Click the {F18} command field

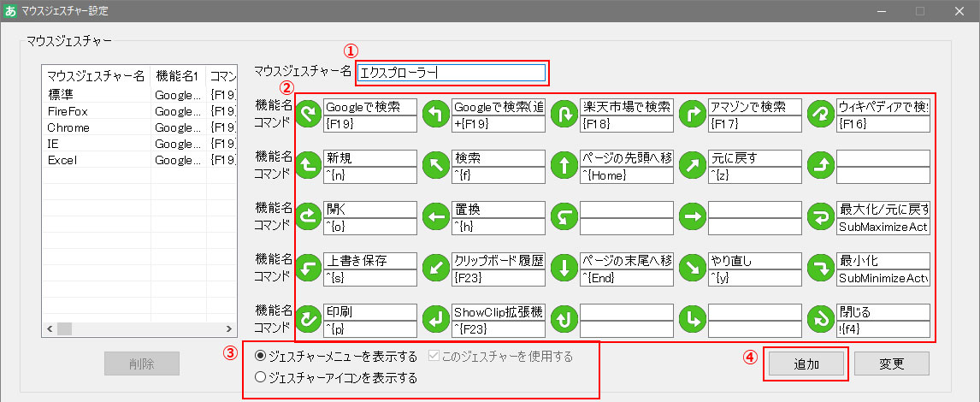click(627, 124)
